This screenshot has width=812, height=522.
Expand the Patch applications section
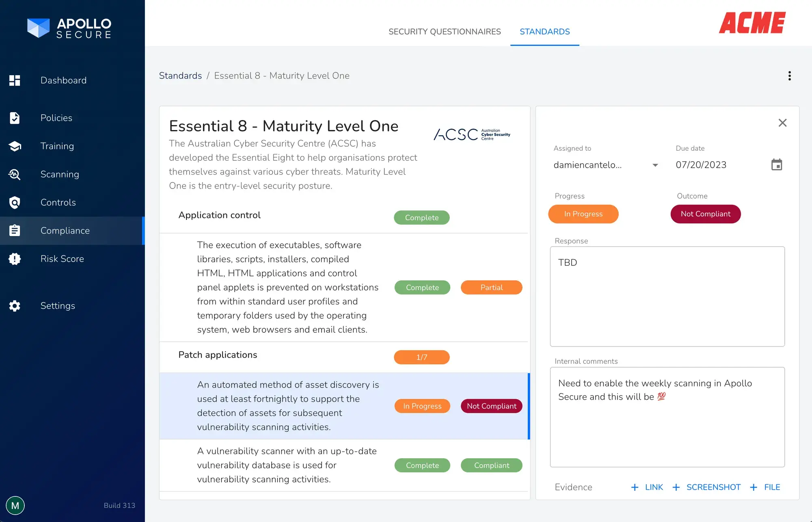tap(218, 355)
